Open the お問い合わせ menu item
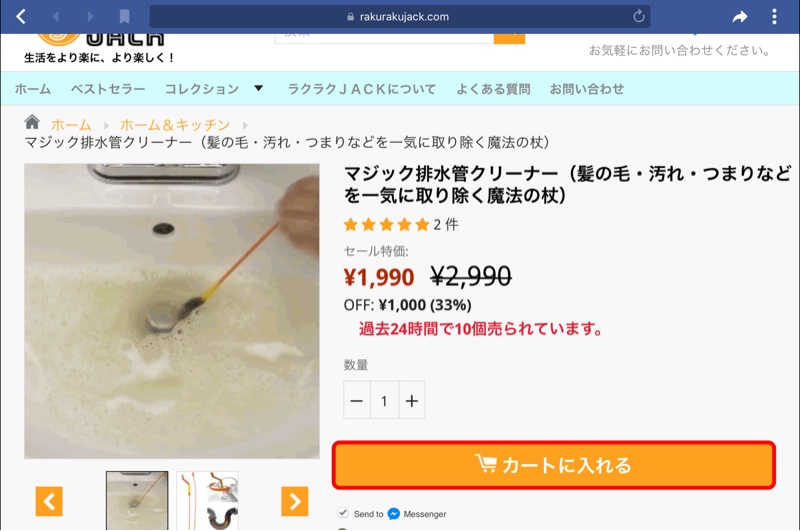The image size is (800, 531). 587,89
